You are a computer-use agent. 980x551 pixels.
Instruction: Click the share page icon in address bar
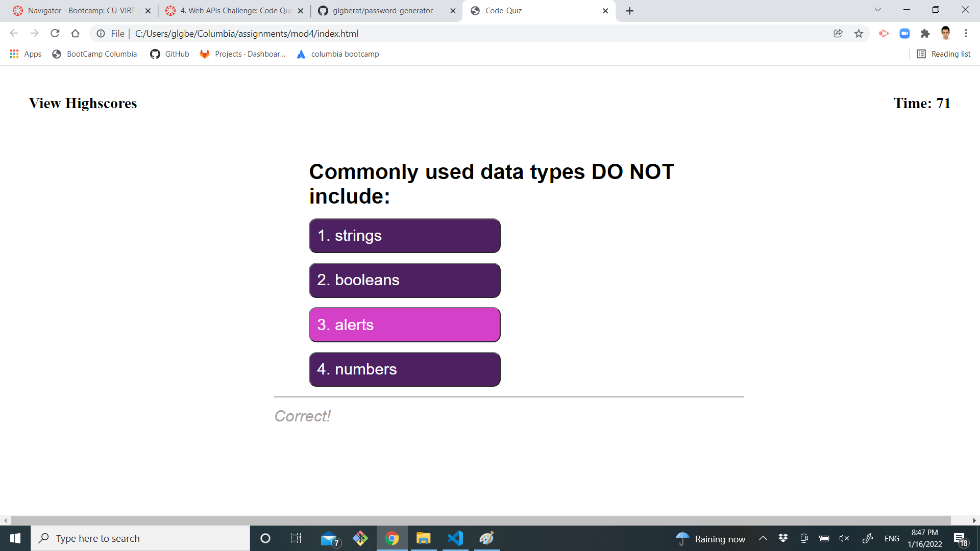coord(838,33)
